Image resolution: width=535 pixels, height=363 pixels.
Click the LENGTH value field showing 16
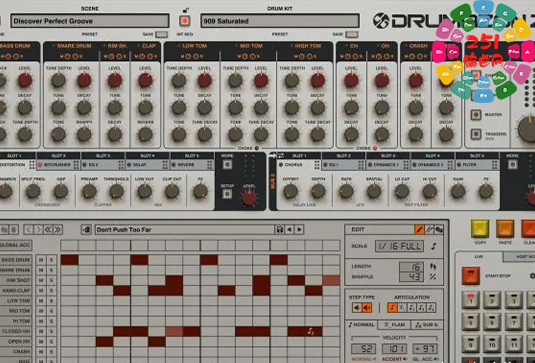tap(411, 266)
